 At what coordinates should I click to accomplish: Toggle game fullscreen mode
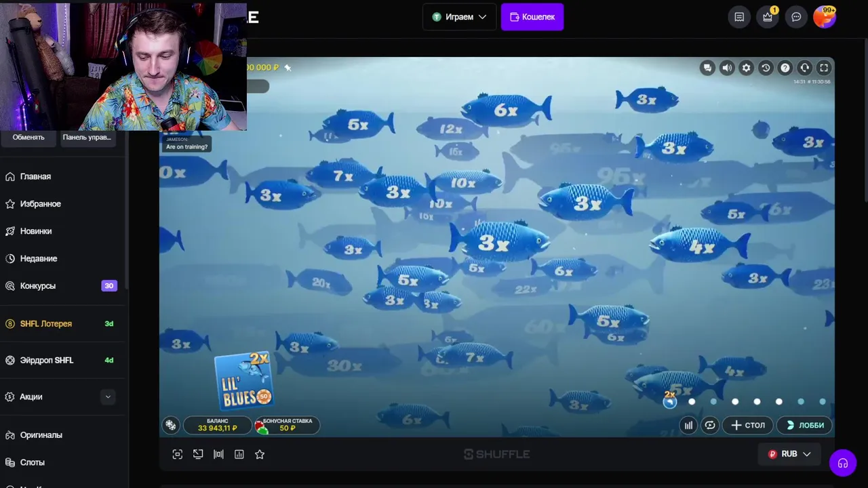pyautogui.click(x=824, y=68)
